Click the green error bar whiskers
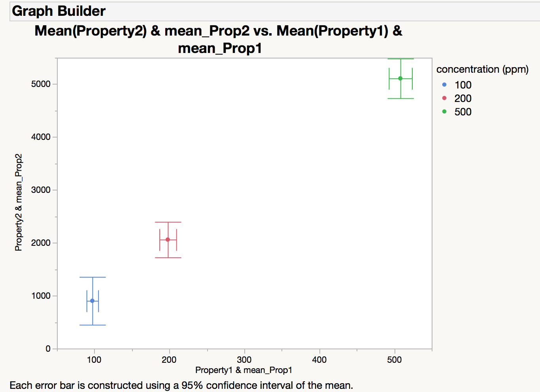This screenshot has width=540, height=392. point(400,98)
